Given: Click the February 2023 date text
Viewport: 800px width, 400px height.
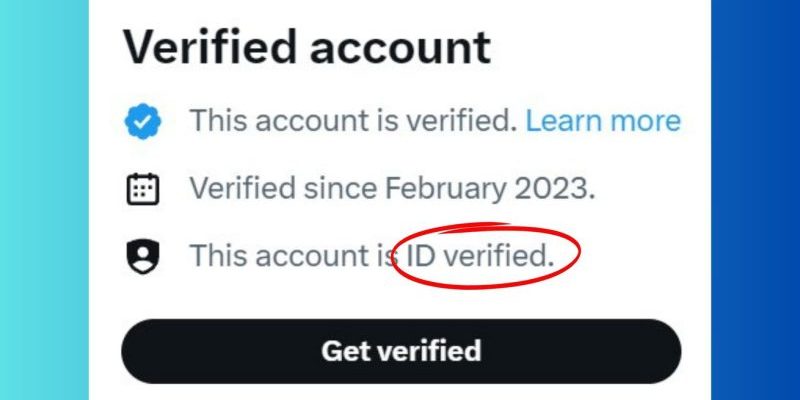Looking at the screenshot, I should click(x=490, y=189).
